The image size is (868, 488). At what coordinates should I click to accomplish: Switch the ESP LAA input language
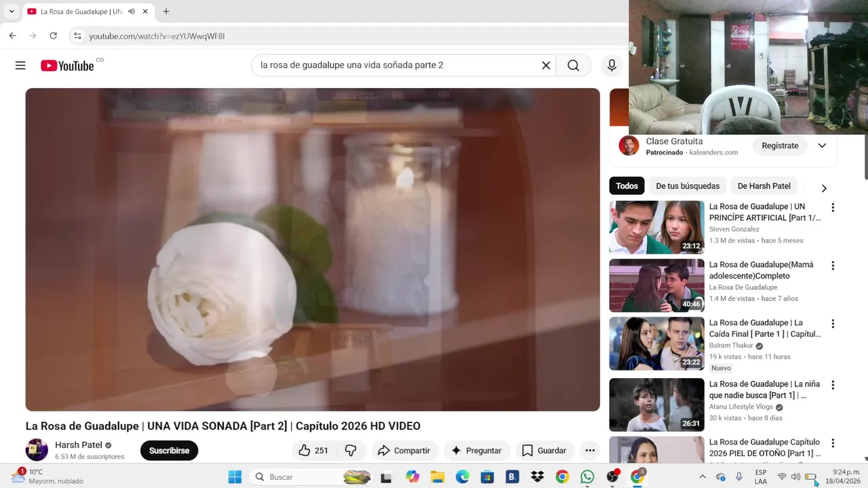click(x=761, y=477)
